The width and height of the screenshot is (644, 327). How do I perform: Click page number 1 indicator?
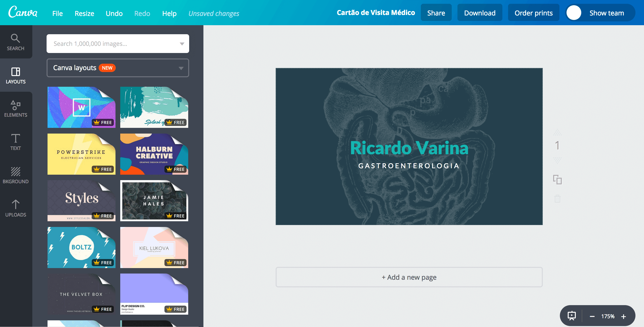pos(557,145)
